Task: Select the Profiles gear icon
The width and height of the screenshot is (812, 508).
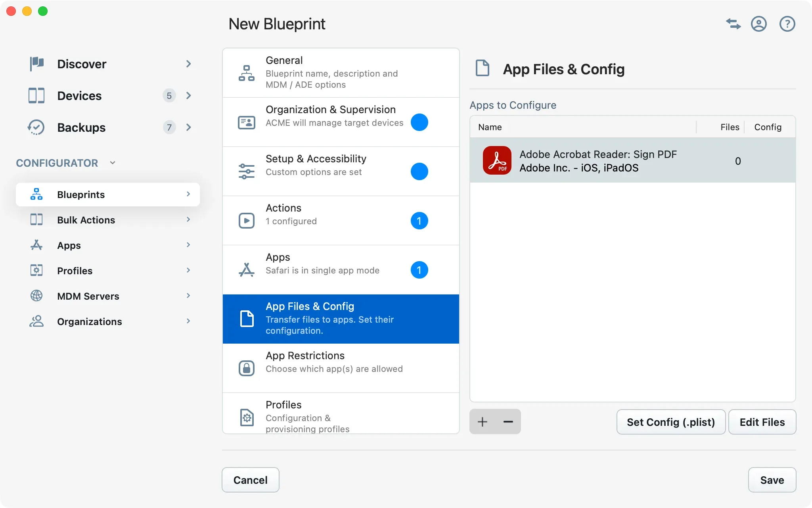Action: 36,271
